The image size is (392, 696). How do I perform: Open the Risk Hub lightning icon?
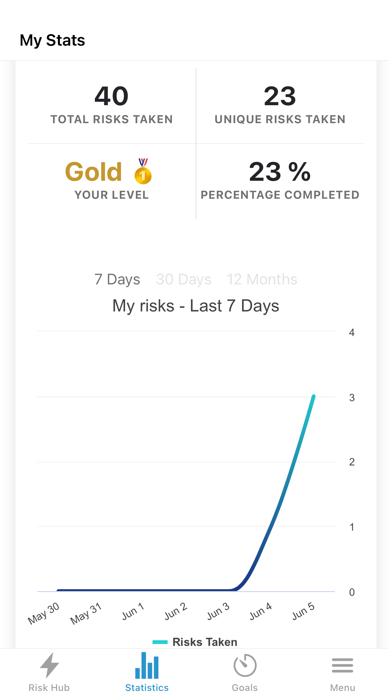[x=49, y=665]
